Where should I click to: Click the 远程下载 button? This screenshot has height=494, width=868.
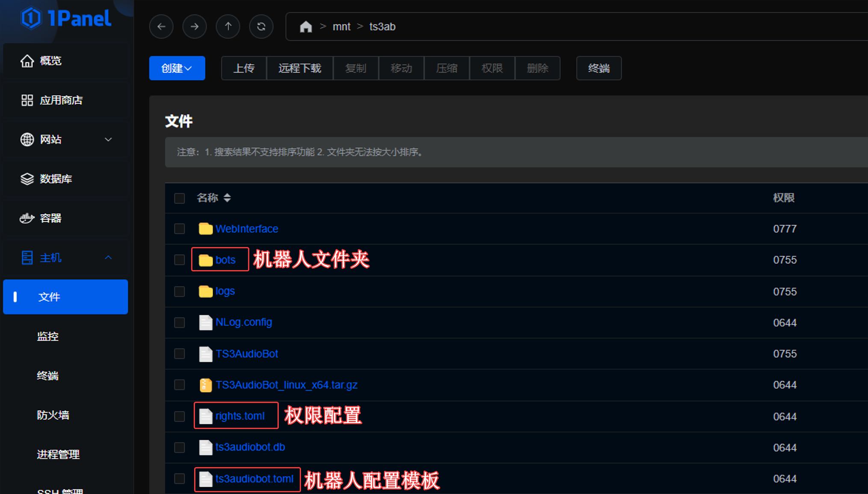(300, 68)
